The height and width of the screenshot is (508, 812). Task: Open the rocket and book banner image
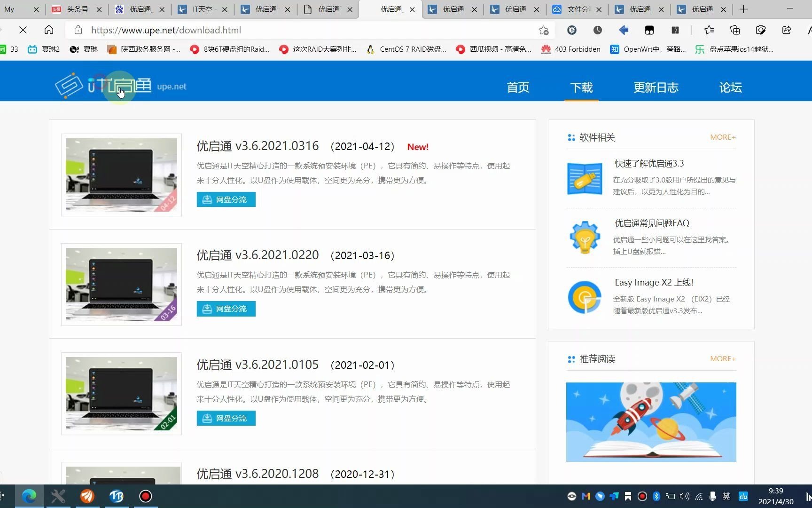coord(651,422)
